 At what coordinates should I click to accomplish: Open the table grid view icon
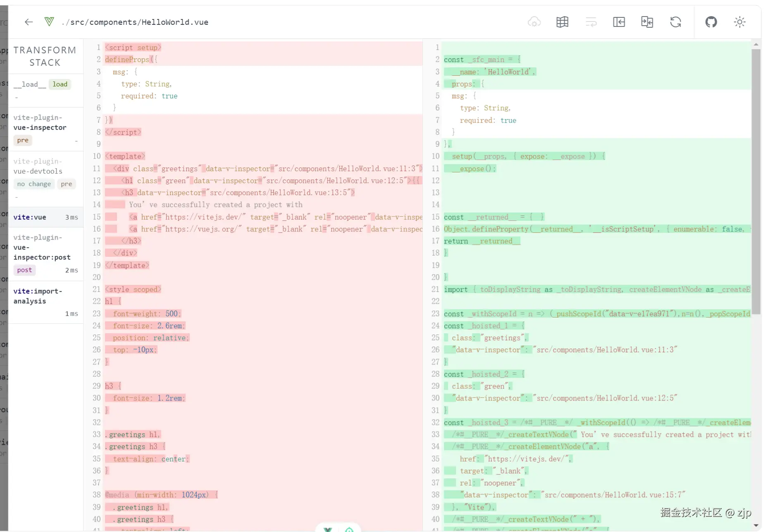click(x=562, y=22)
